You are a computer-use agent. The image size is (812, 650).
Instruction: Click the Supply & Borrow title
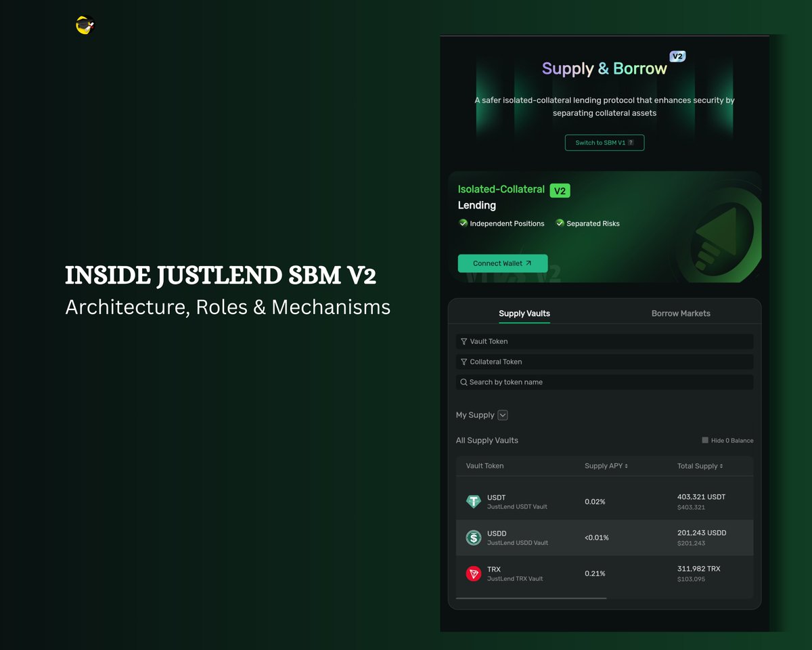point(604,69)
